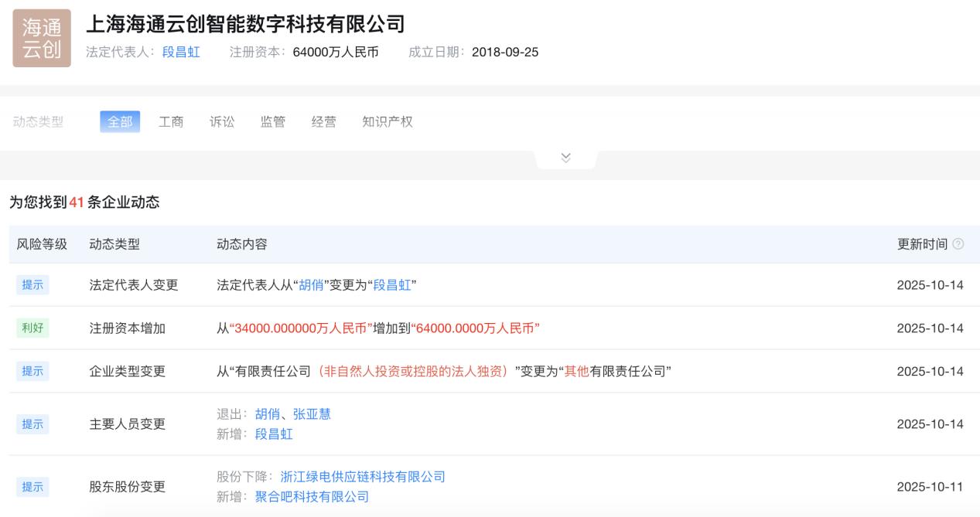This screenshot has width=980, height=517.
Task: Select the 全部 filter tab
Action: pyautogui.click(x=120, y=122)
